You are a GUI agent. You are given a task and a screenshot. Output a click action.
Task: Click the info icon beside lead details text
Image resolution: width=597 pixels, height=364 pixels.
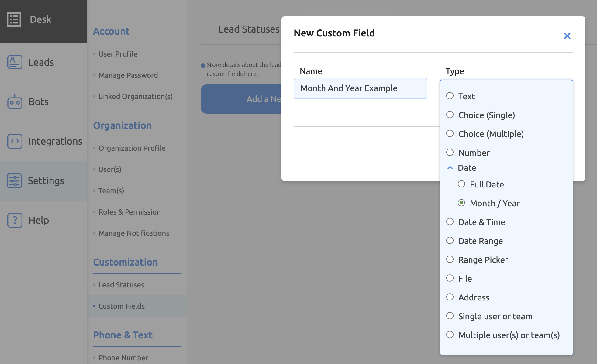(203, 65)
